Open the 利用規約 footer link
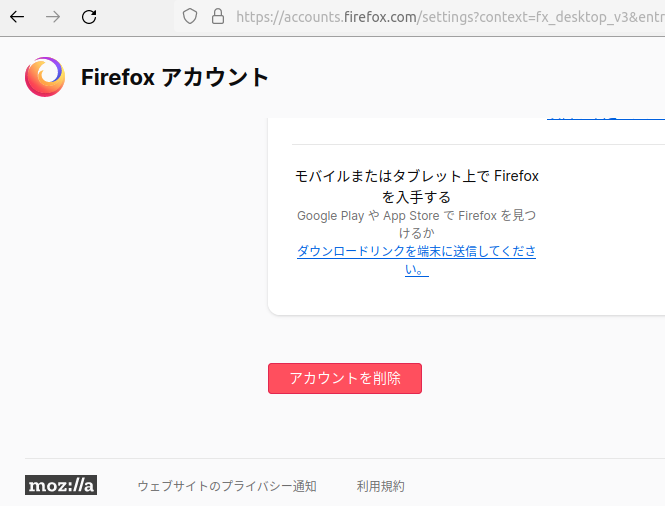 tap(381, 486)
